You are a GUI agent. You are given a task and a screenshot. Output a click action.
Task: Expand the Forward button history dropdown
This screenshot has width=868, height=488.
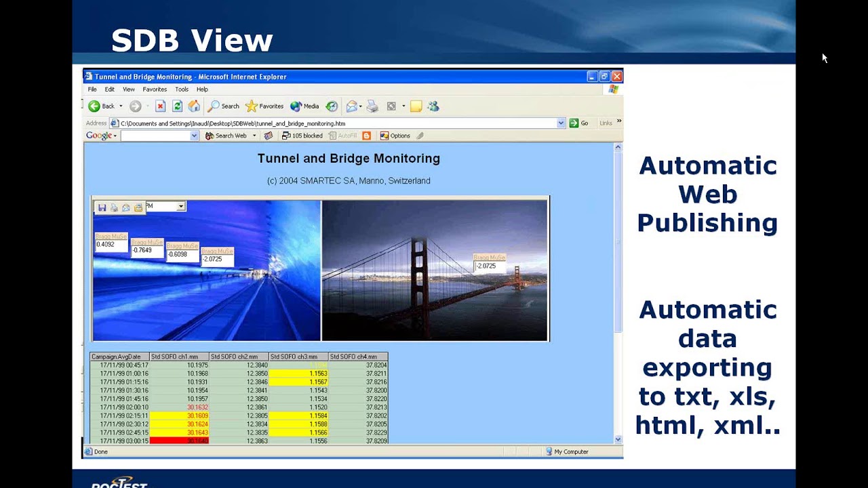pos(148,106)
